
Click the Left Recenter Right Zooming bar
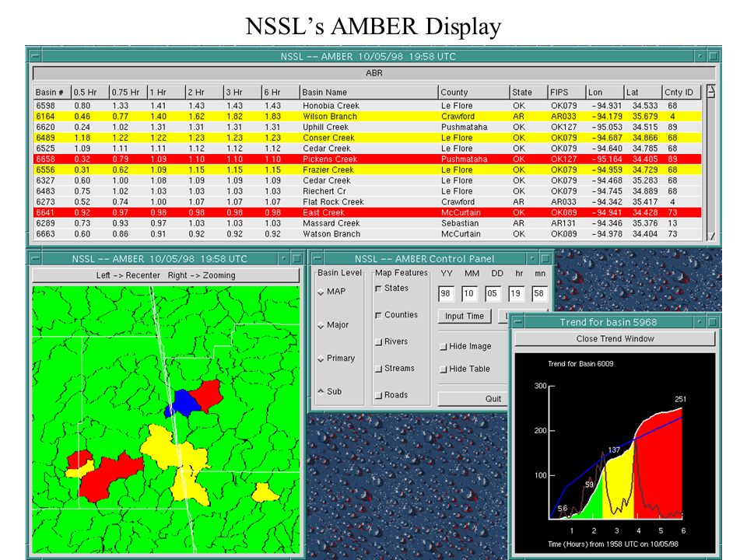166,275
